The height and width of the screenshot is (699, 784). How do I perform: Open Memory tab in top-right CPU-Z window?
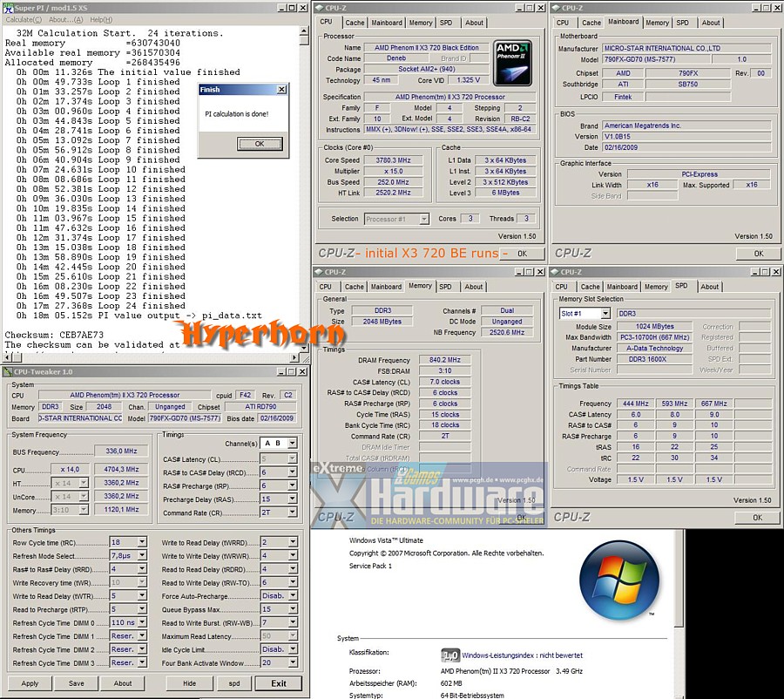pyautogui.click(x=657, y=23)
